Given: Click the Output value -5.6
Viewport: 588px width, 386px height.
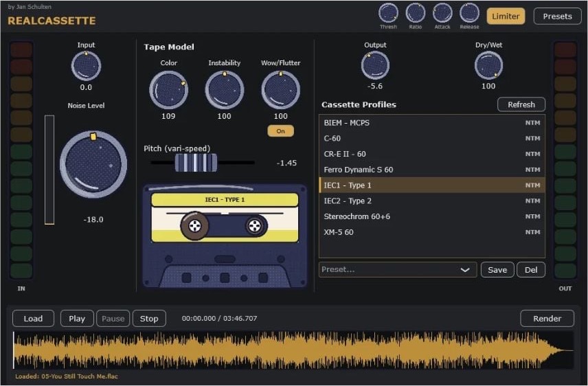Looking at the screenshot, I should [375, 87].
